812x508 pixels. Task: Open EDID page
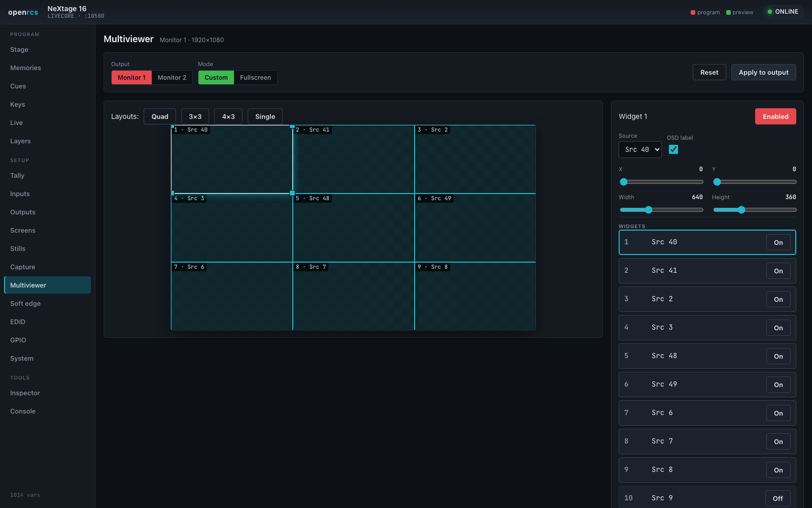pos(47,322)
